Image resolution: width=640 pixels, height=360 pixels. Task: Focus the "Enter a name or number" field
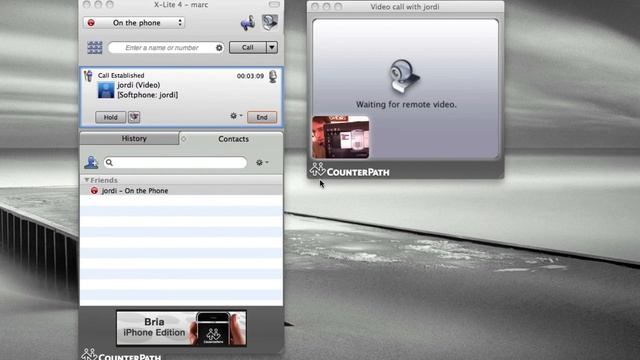coord(166,48)
